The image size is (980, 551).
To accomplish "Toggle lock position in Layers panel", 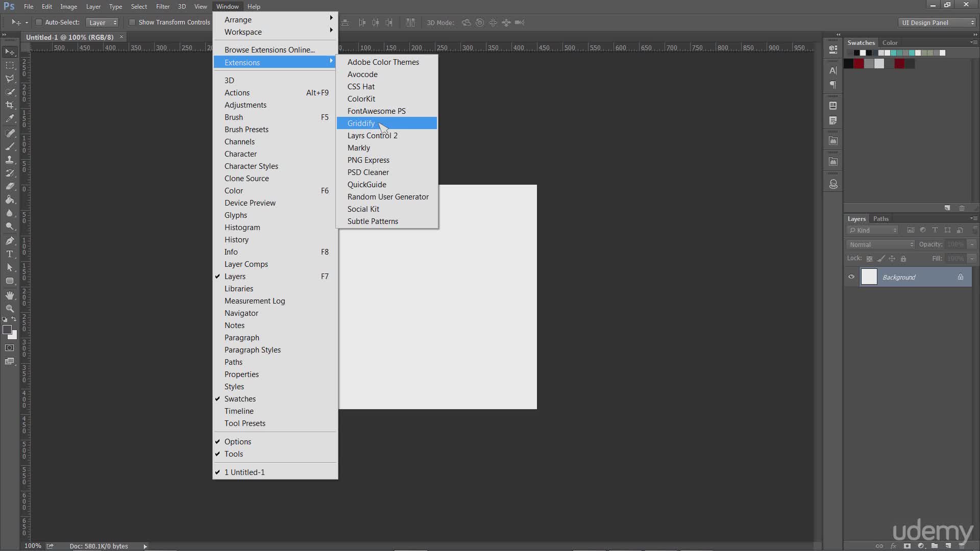I will pyautogui.click(x=892, y=259).
